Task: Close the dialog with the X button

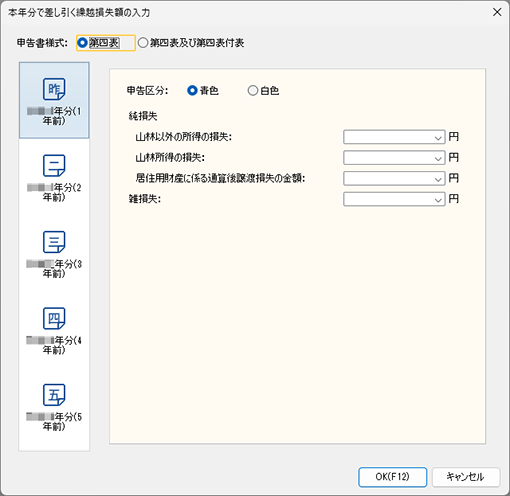Action: click(497, 12)
